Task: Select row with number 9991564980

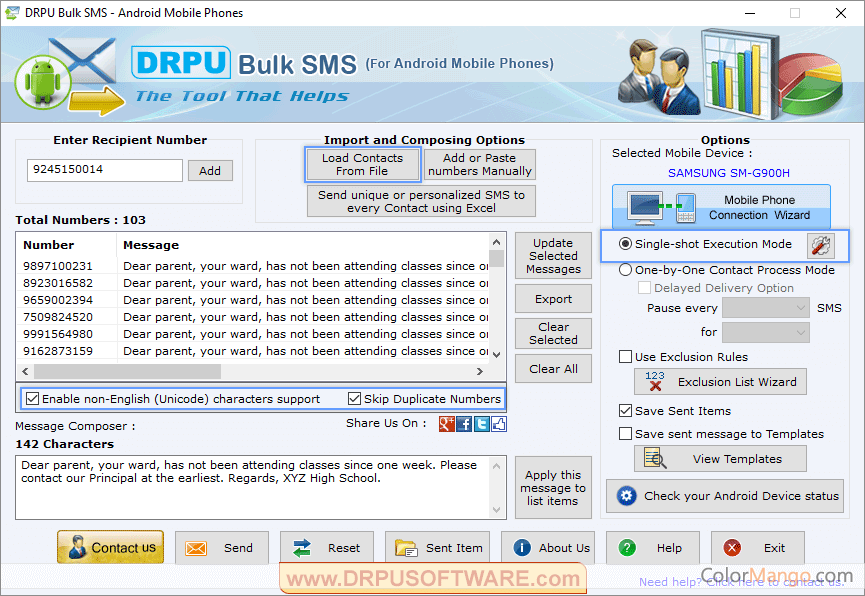Action: point(253,334)
